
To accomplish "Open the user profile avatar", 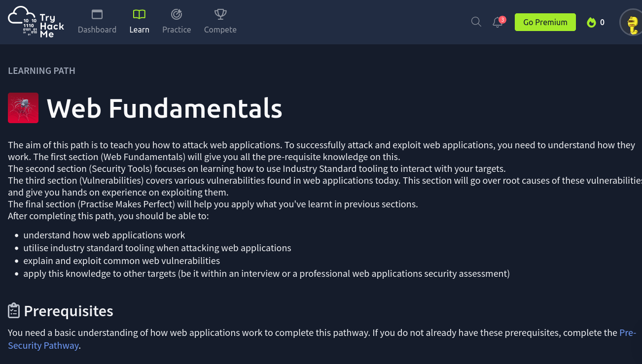I will click(632, 22).
